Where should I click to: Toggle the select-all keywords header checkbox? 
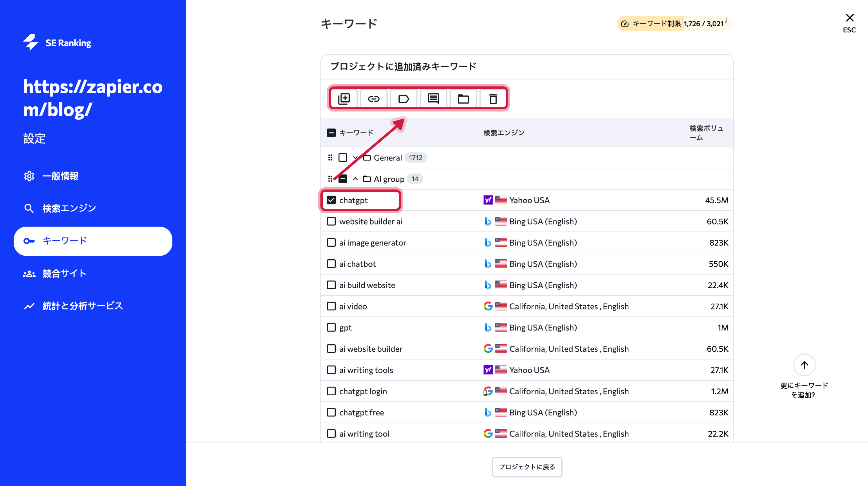click(x=331, y=133)
